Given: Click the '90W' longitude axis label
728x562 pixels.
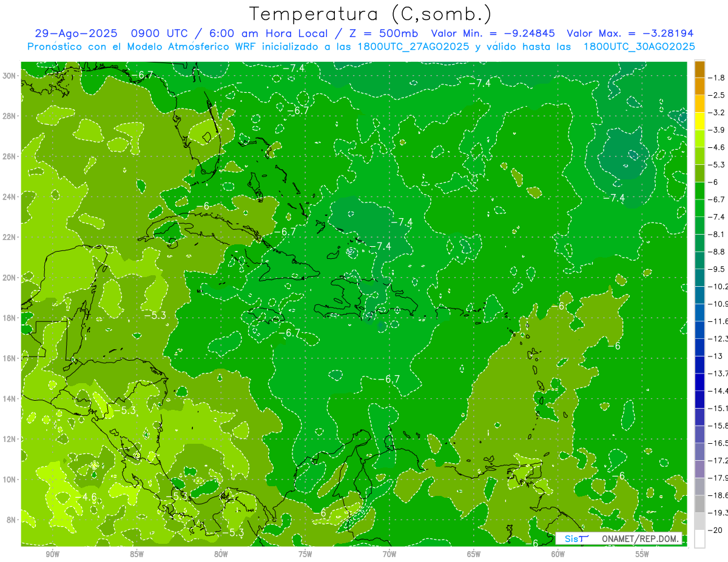Looking at the screenshot, I should click(x=52, y=554).
